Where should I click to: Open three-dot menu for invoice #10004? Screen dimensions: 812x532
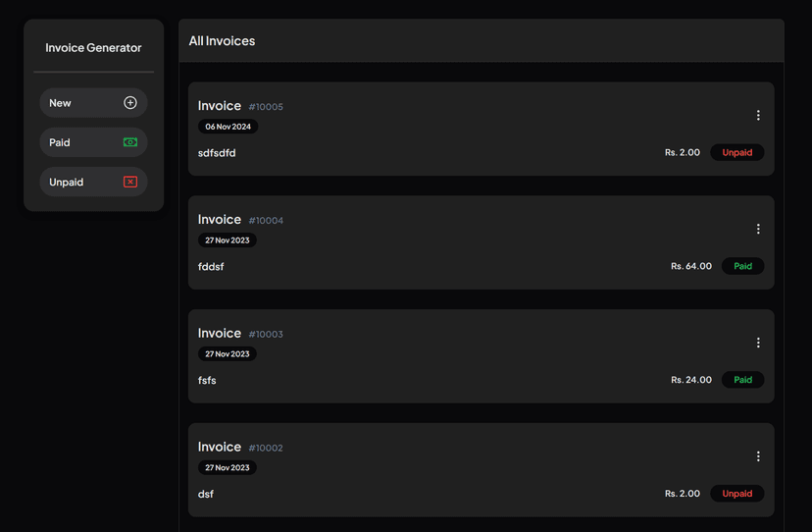758,229
